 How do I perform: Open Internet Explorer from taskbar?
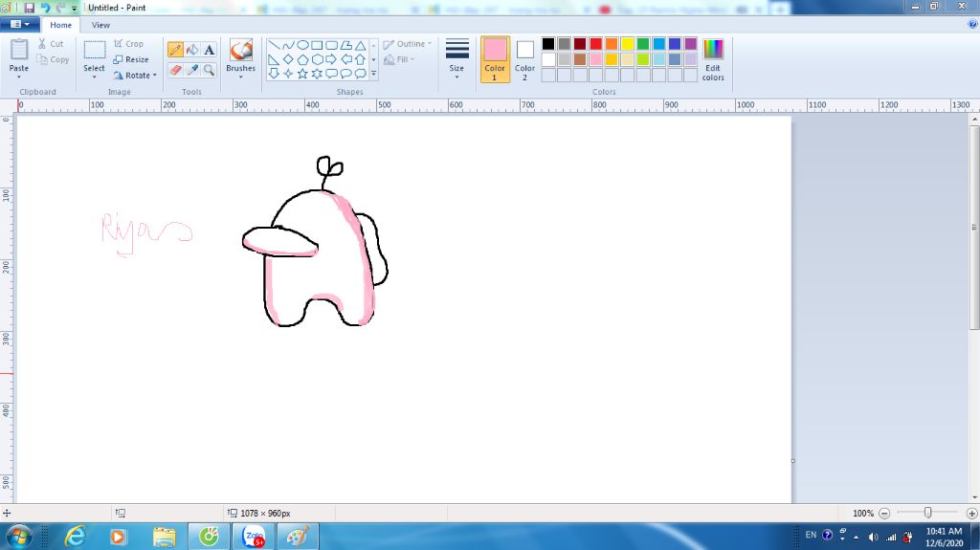click(x=76, y=537)
